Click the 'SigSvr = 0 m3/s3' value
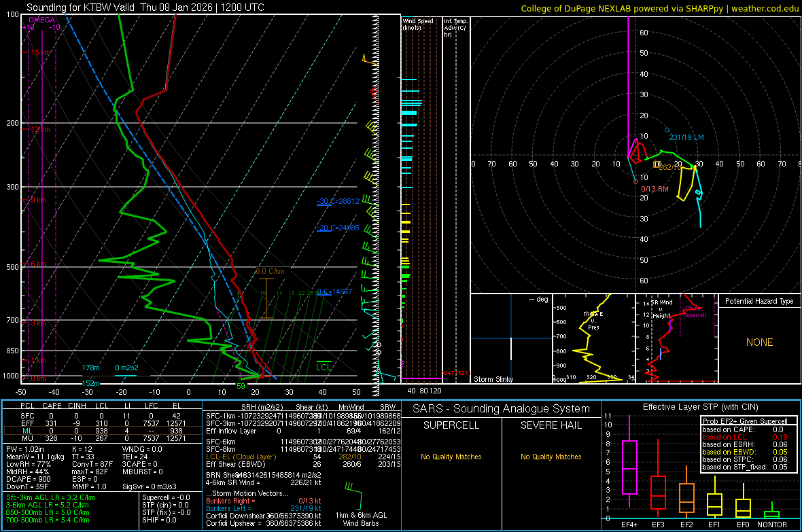Image resolution: width=802 pixels, height=532 pixels. [150, 486]
